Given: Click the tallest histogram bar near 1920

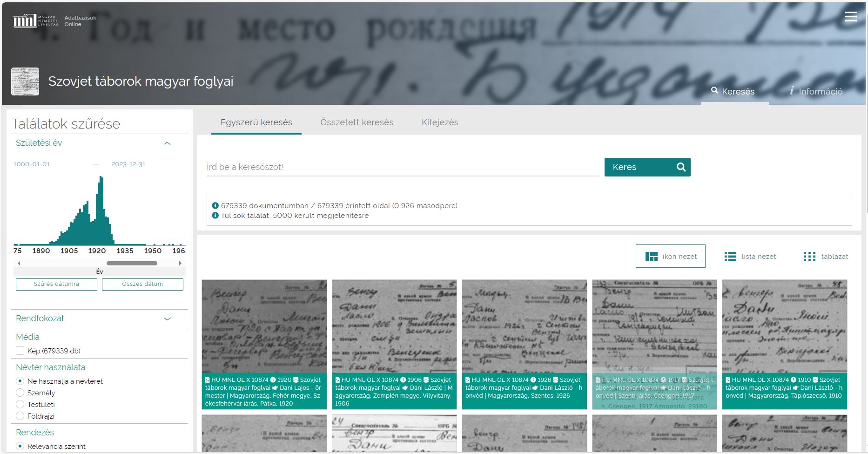Looking at the screenshot, I should [x=101, y=210].
